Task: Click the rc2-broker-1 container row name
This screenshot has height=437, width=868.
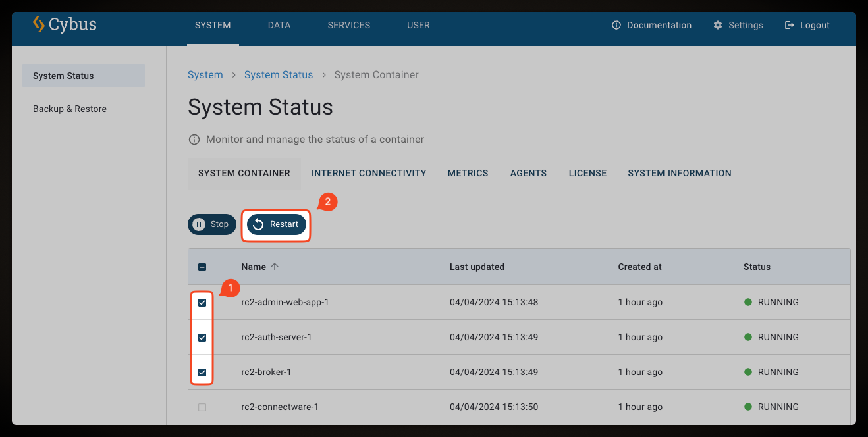Action: 266,373
